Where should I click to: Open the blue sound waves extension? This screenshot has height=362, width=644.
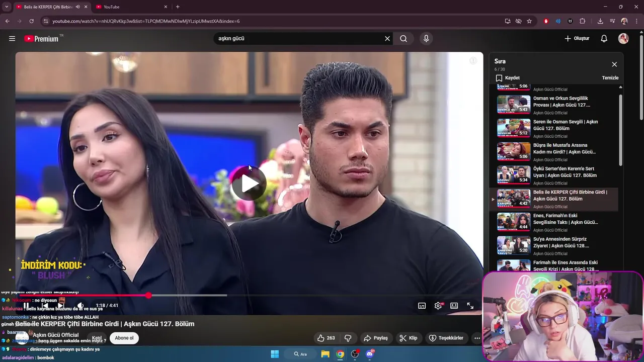(558, 21)
